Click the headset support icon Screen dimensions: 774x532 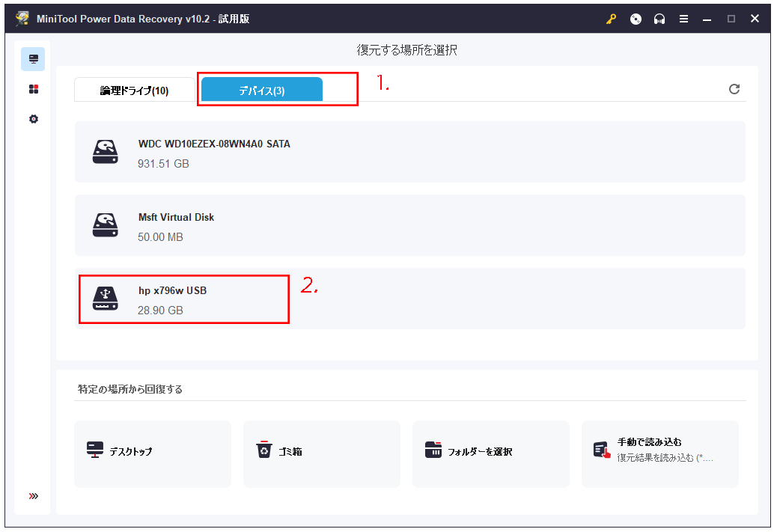point(659,19)
